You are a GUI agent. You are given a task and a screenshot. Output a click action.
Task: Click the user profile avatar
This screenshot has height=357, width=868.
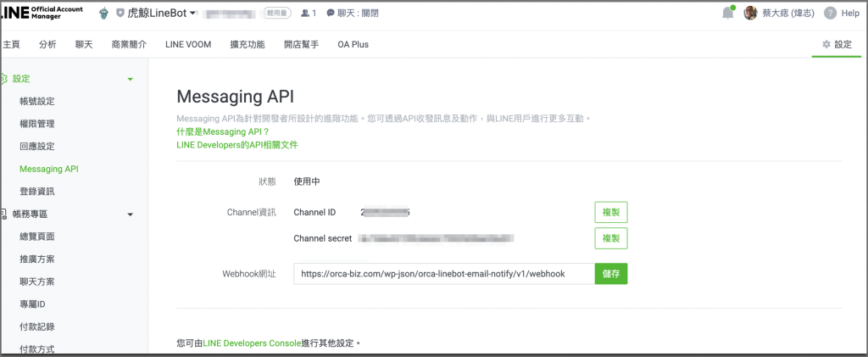click(750, 14)
